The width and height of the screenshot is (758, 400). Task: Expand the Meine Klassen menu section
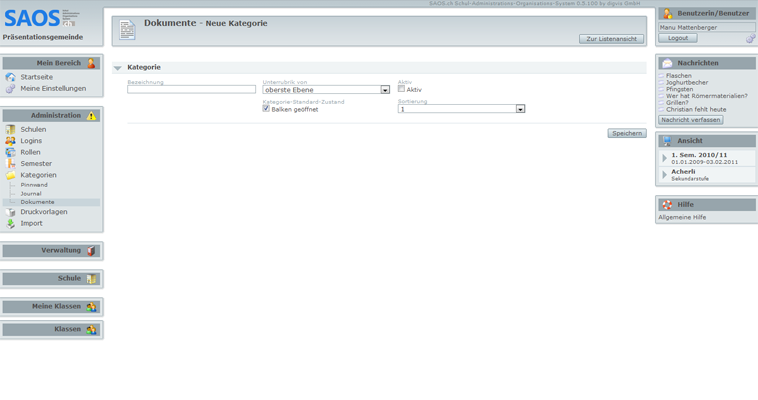coord(52,307)
